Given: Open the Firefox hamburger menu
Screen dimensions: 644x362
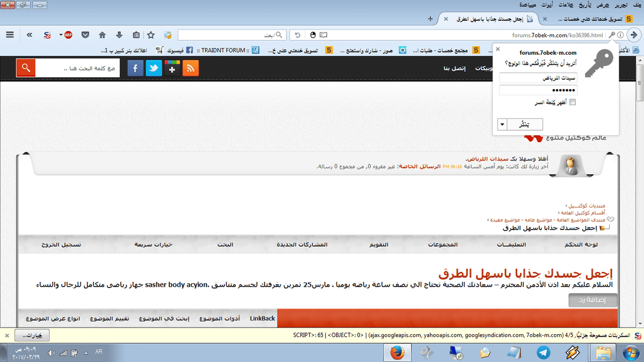Looking at the screenshot, I should tap(10, 35).
